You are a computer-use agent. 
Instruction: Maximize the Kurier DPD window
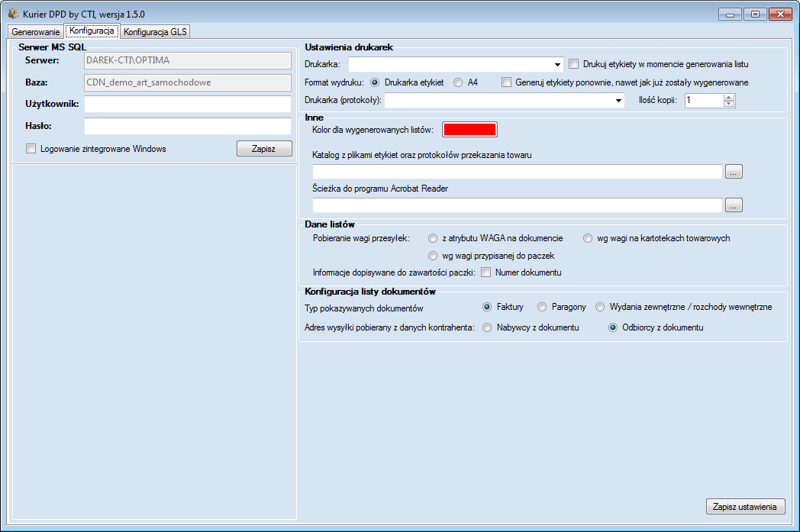pyautogui.click(x=755, y=15)
